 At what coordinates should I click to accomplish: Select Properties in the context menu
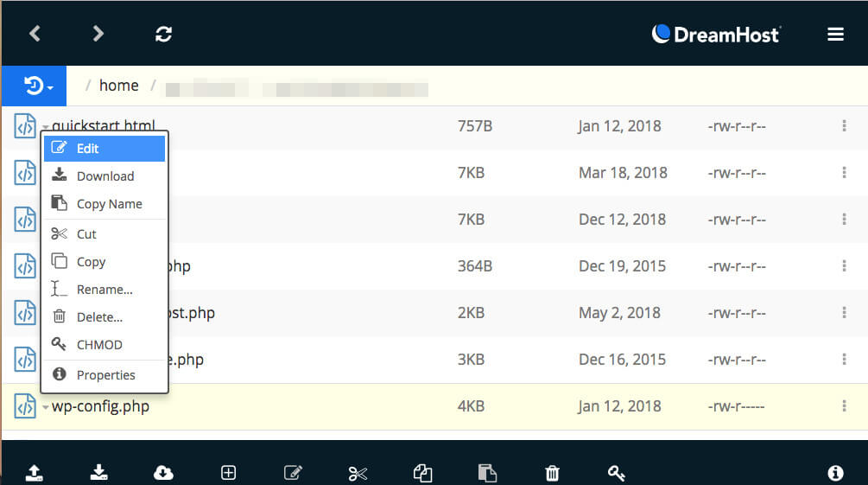tap(105, 375)
